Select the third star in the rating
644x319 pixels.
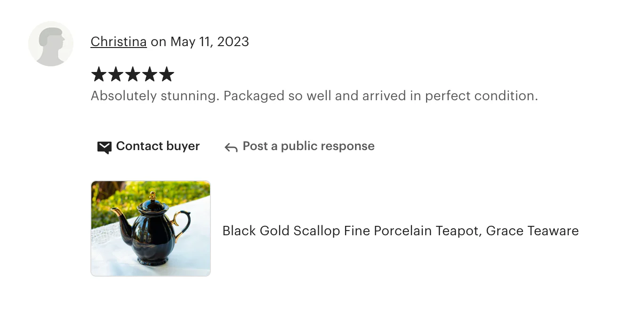click(x=132, y=74)
